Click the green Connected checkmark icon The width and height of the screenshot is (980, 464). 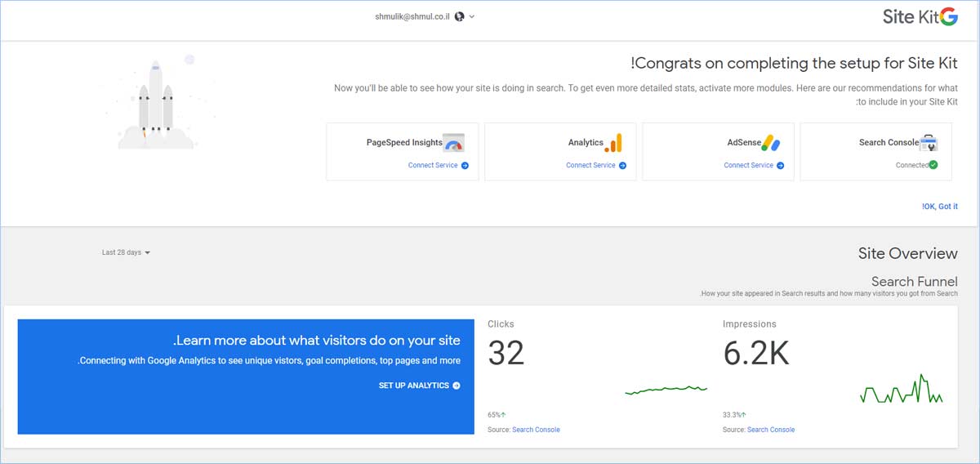pyautogui.click(x=933, y=165)
